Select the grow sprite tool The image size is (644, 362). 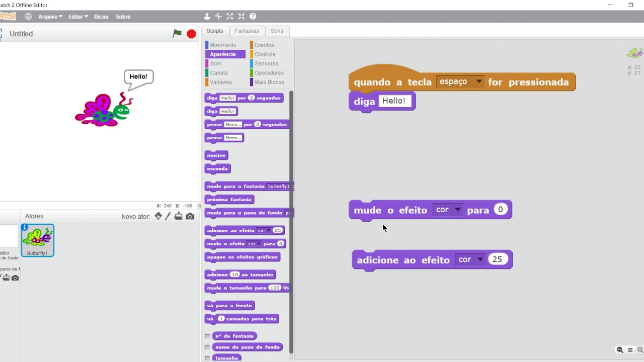tap(230, 17)
